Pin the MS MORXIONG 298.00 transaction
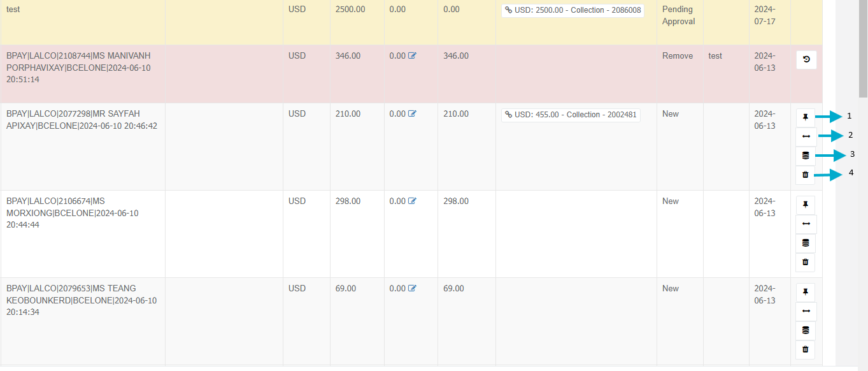This screenshot has height=371, width=868. pos(806,205)
